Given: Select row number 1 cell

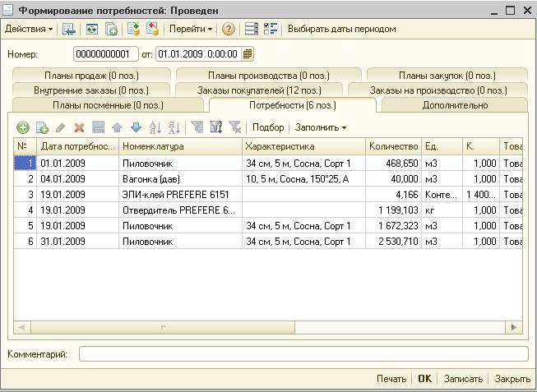Looking at the screenshot, I should 25,164.
